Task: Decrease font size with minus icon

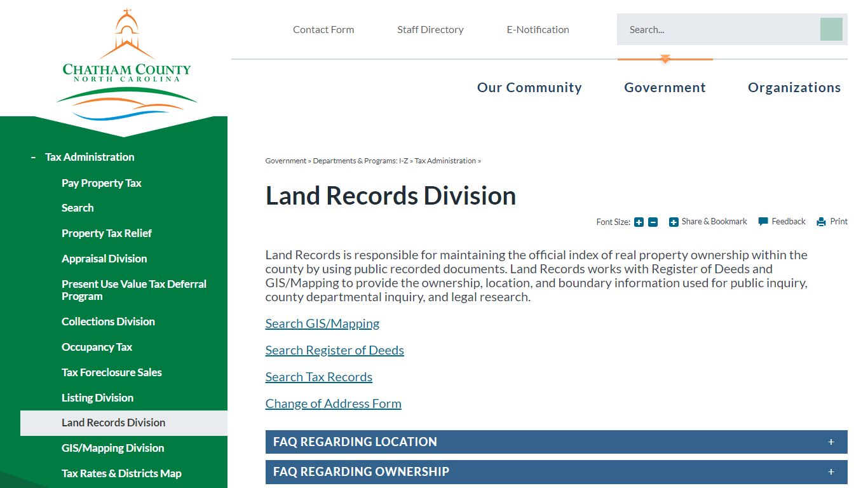Action: tap(653, 222)
